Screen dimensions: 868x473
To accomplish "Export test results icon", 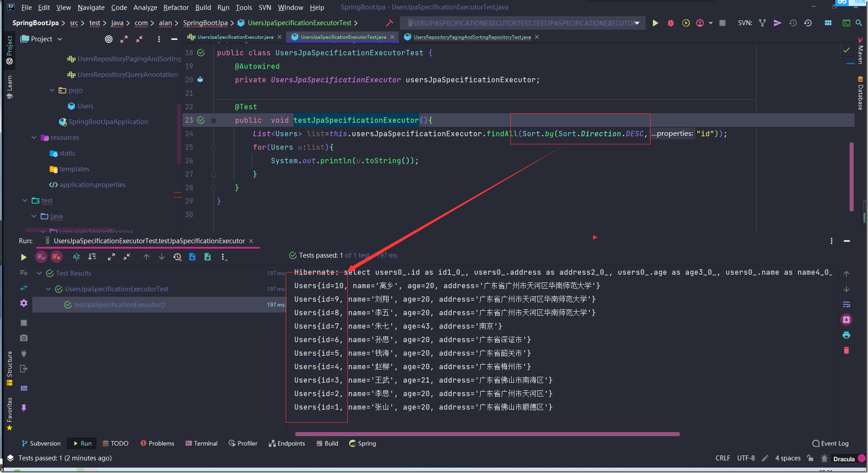I will (x=208, y=257).
